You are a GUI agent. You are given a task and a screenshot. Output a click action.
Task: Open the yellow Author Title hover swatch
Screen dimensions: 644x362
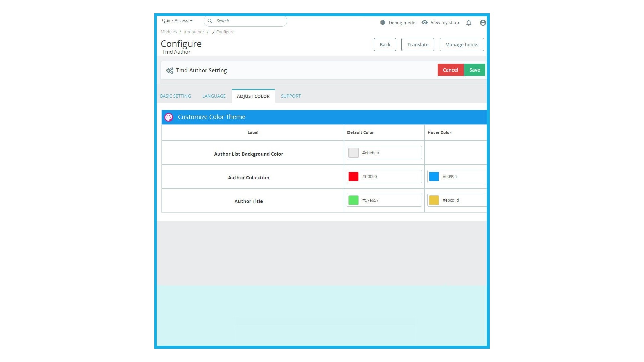434,200
